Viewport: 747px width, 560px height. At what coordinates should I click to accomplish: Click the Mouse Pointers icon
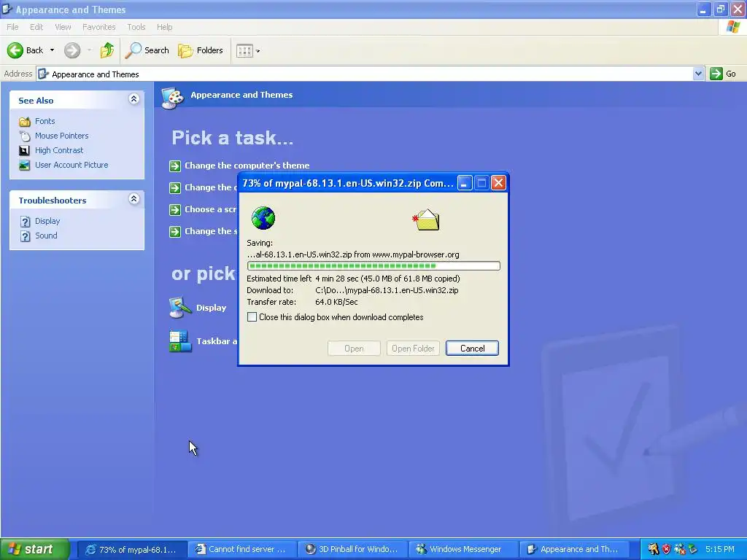[x=24, y=136]
